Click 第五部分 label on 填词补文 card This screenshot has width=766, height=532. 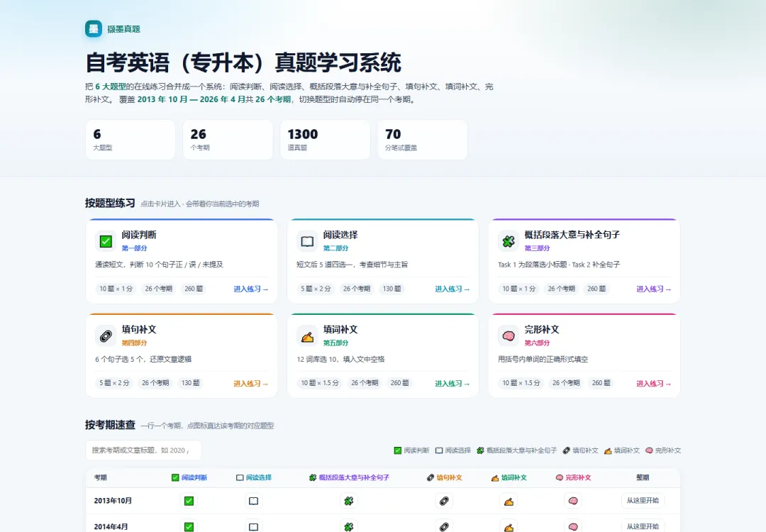pyautogui.click(x=335, y=343)
